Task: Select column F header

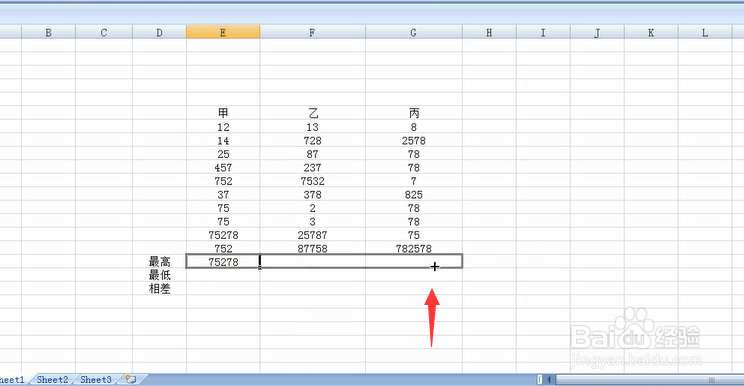Action: coord(313,32)
